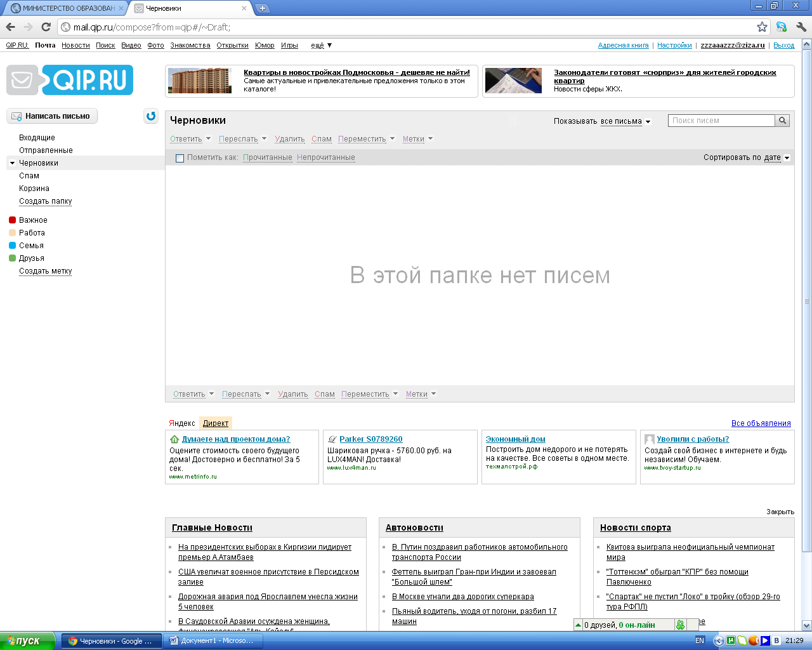Open the Отправленные folder

46,150
